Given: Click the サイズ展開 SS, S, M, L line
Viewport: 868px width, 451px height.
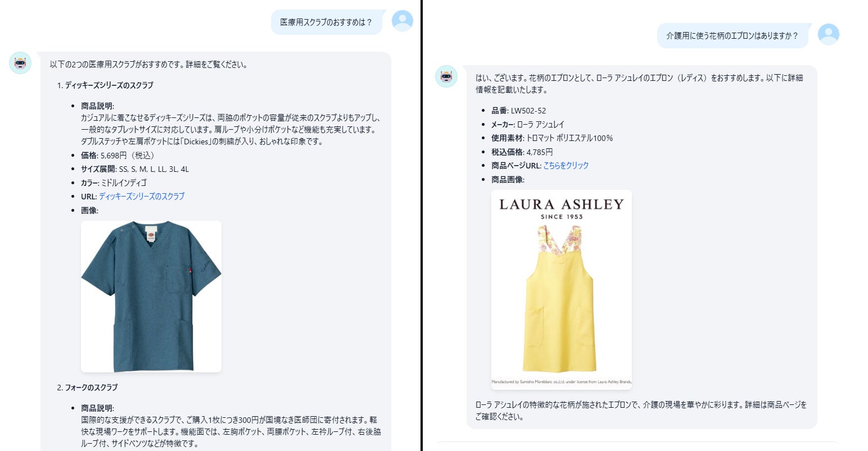Looking at the screenshot, I should pyautogui.click(x=135, y=168).
